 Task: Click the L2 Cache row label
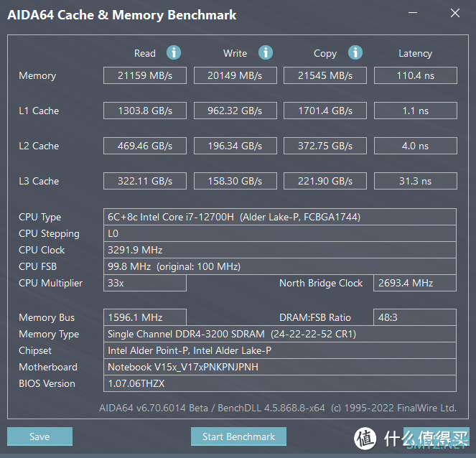[39, 146]
